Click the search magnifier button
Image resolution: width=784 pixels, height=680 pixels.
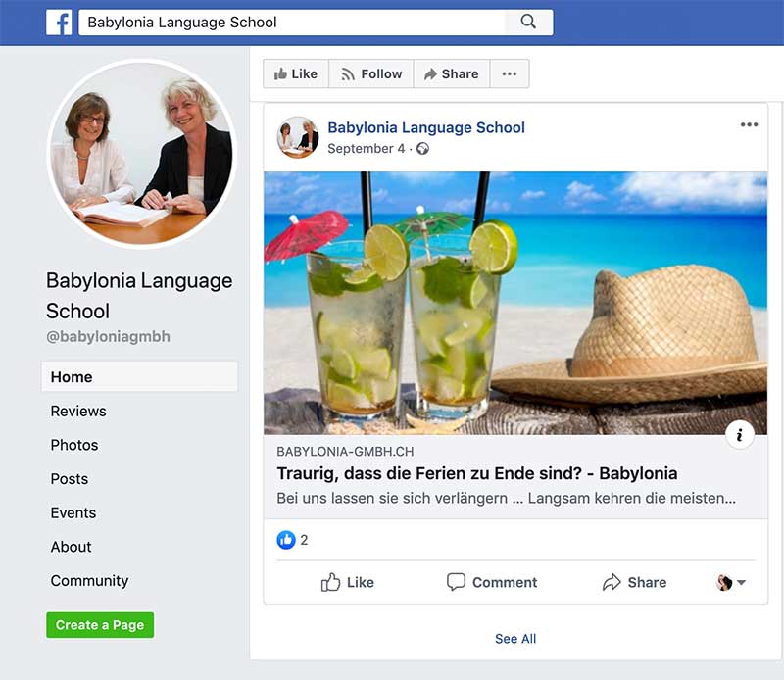point(528,23)
